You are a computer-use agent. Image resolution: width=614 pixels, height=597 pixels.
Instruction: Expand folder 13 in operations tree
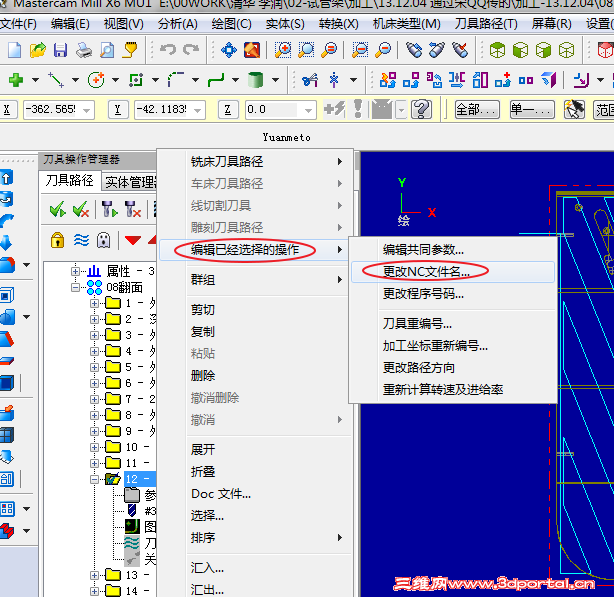94,575
